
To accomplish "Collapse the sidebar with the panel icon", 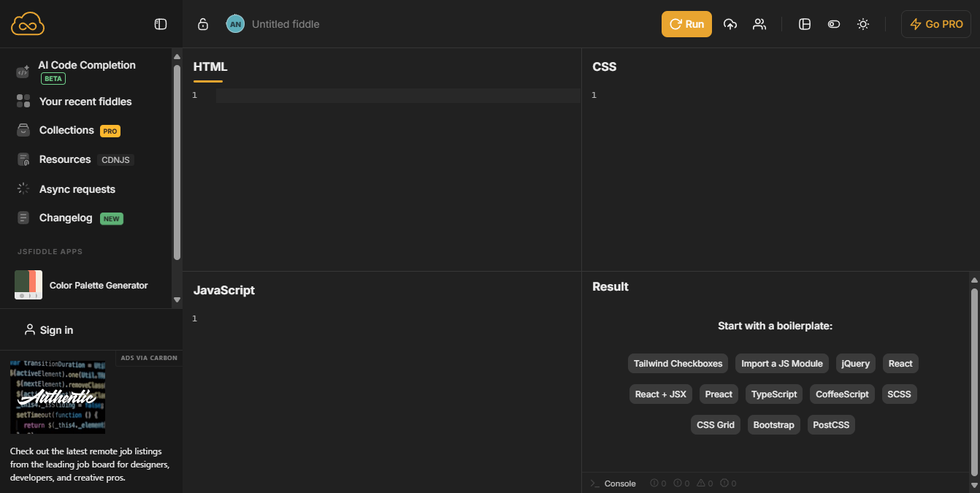I will [x=161, y=24].
